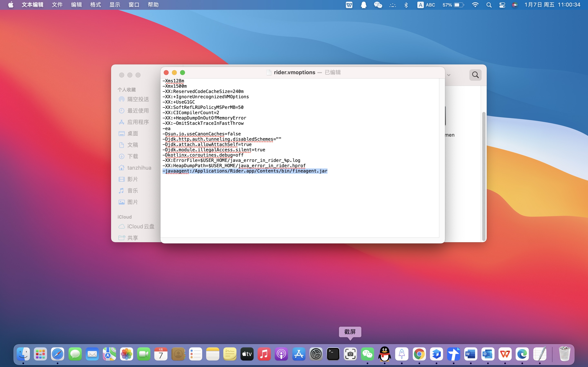Viewport: 588px width, 367px height.
Task: Open Google Chrome from the dock
Action: (x=419, y=354)
